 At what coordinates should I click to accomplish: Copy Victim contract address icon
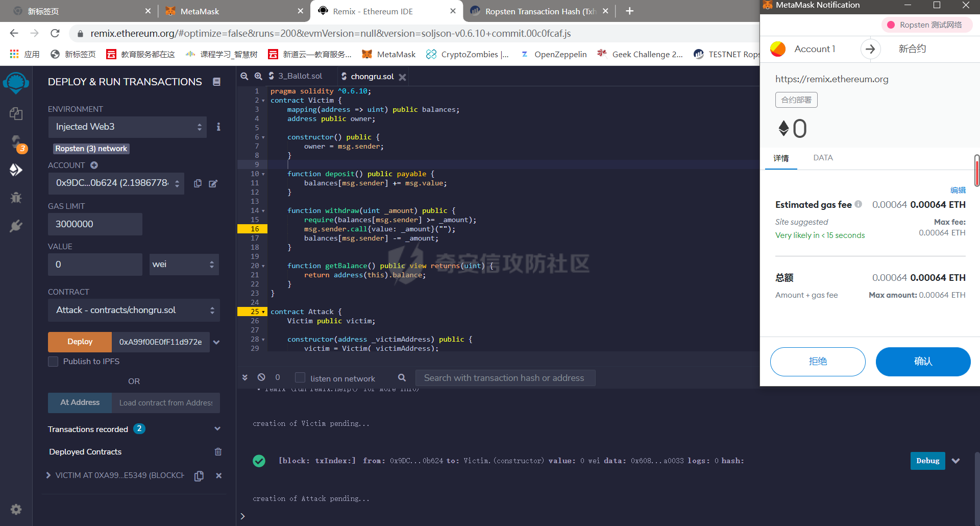click(x=199, y=476)
